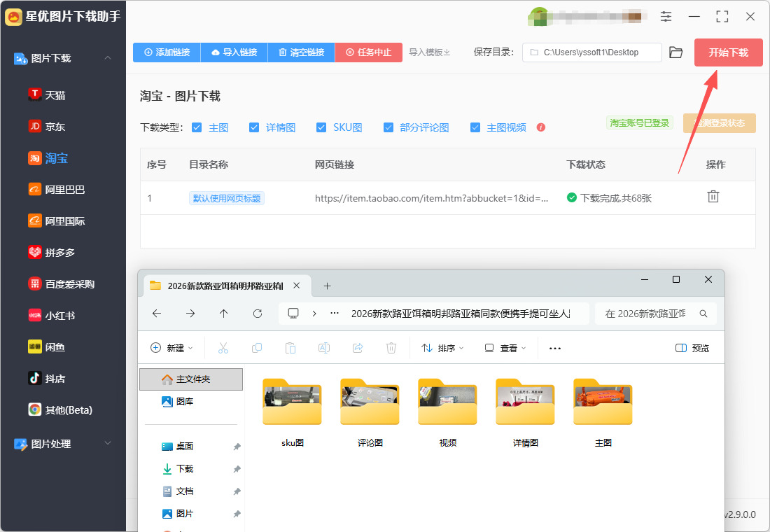This screenshot has height=532, width=770.
Task: Add a new Explorer tab
Action: [x=327, y=286]
